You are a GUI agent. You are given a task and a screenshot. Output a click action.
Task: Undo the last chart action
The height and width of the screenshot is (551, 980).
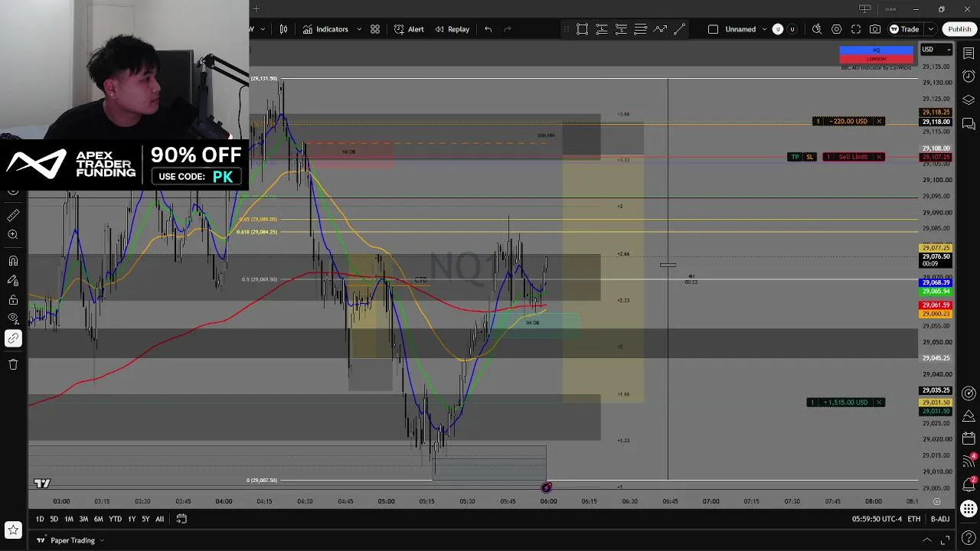[x=488, y=29]
